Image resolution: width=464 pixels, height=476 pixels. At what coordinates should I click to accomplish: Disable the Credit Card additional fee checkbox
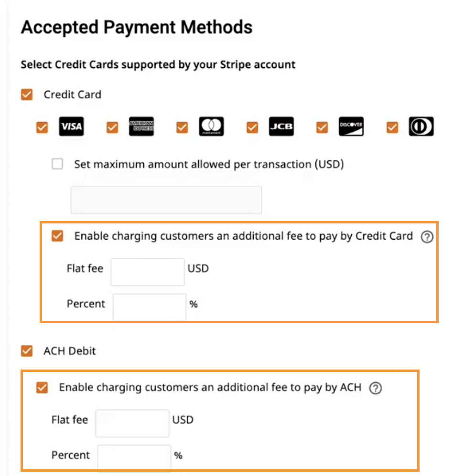pos(57,236)
